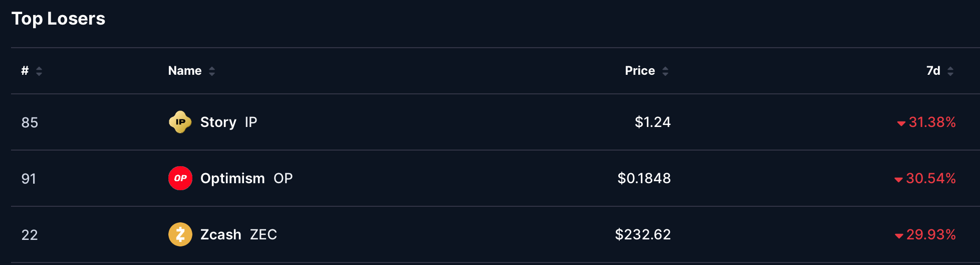Click the Story IP coin logo

click(180, 122)
